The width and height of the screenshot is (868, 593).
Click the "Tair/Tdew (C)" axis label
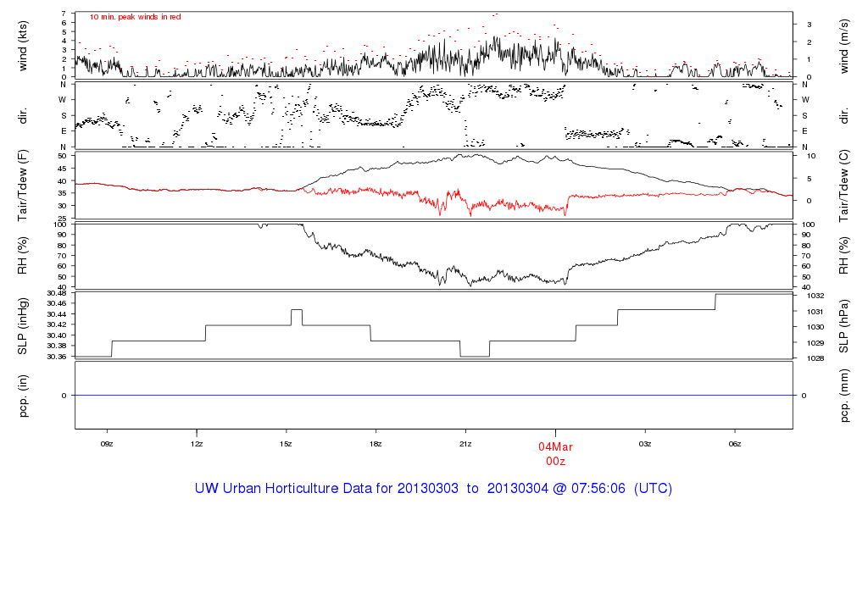843,186
